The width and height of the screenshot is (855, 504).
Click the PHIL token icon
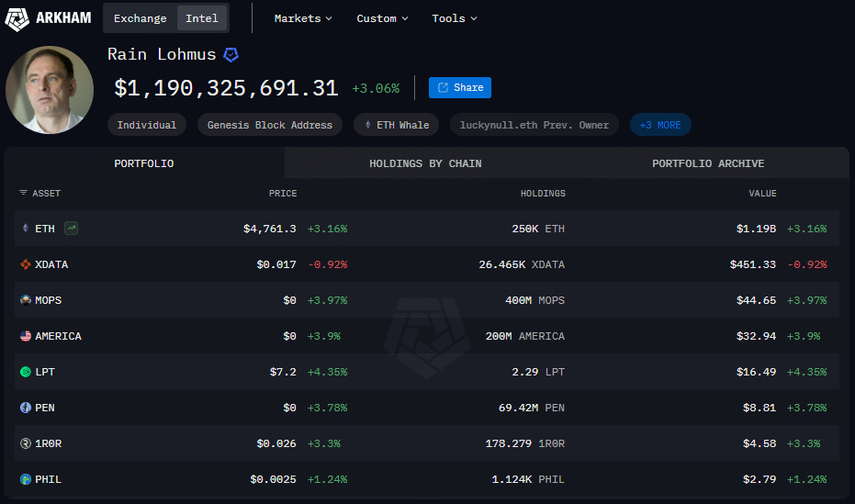point(26,479)
